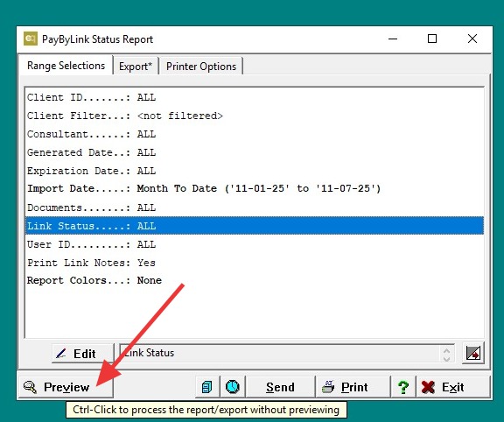Screen dimensions: 504x422
Task: Click the copy documents icon button
Action: click(x=207, y=387)
